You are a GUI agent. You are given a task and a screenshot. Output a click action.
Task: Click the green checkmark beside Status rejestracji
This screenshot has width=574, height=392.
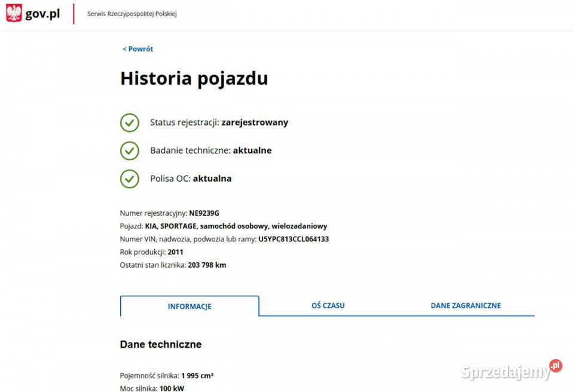tap(130, 122)
